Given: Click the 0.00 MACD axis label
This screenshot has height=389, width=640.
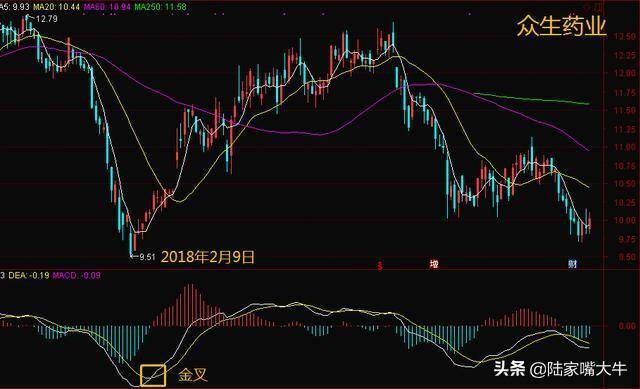Looking at the screenshot, I should click(x=627, y=326).
